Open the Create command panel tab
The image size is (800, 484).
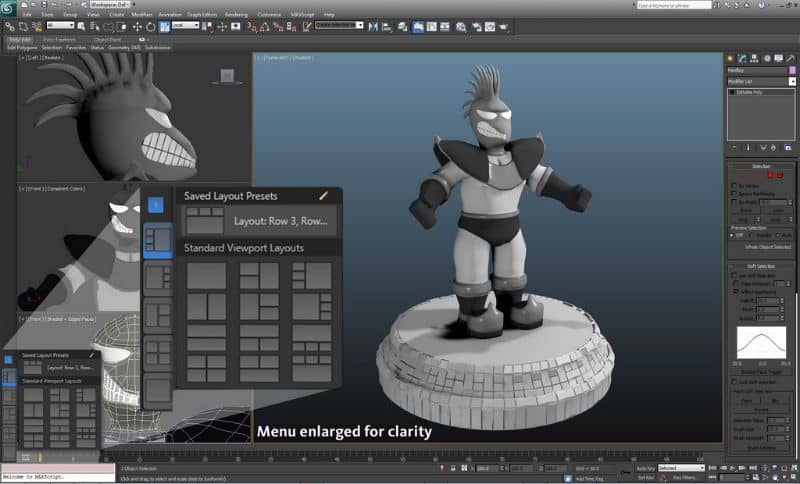[730, 58]
